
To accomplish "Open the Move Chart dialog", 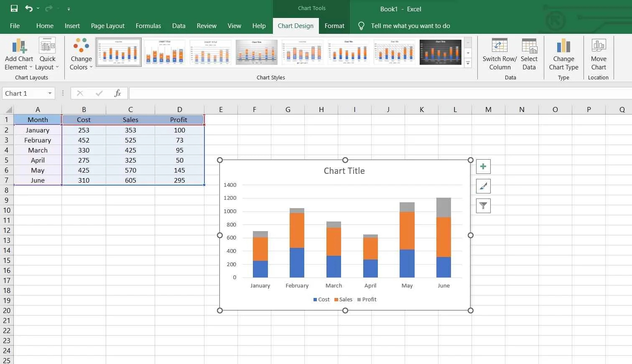I will click(x=599, y=54).
